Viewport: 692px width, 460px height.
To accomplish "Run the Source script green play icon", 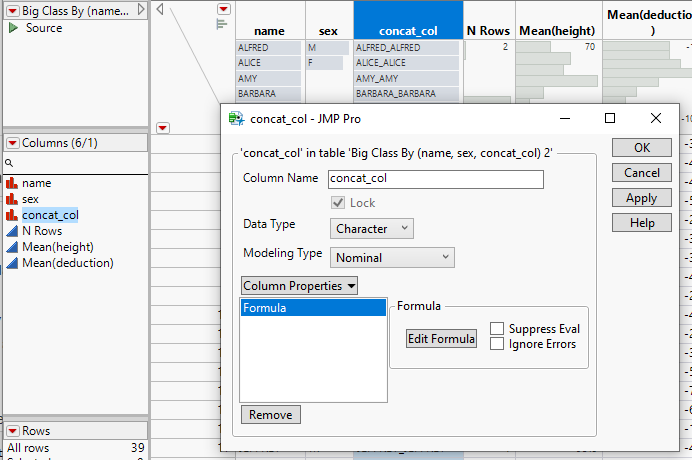I will click(13, 28).
